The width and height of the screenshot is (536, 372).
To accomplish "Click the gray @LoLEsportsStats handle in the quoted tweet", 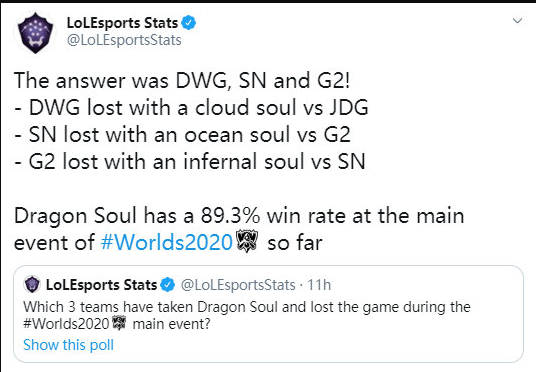I will [x=238, y=285].
